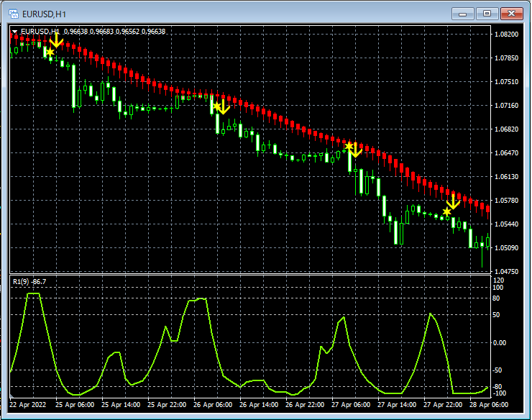Minimize the EURUSD,H1 chart window
The image size is (532, 420).
tap(462, 14)
